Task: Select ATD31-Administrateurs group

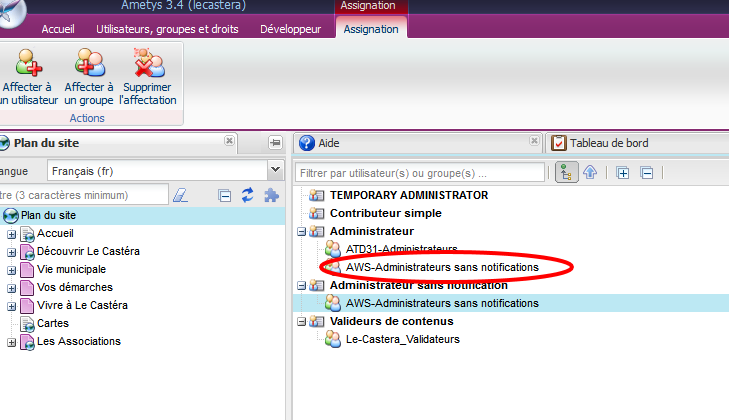Action: [x=402, y=249]
